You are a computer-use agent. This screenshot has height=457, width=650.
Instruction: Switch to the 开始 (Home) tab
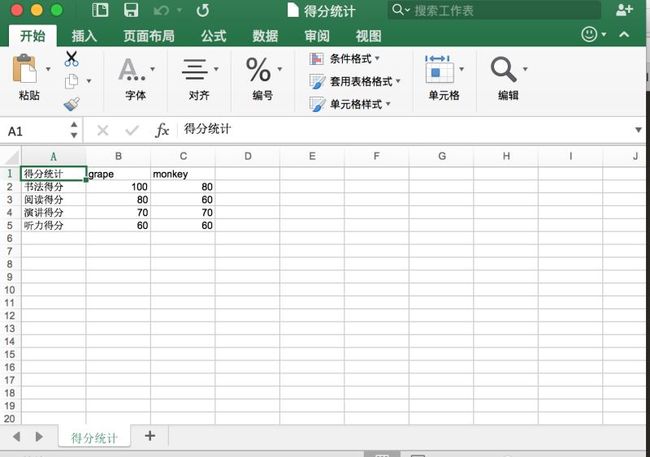[33, 36]
